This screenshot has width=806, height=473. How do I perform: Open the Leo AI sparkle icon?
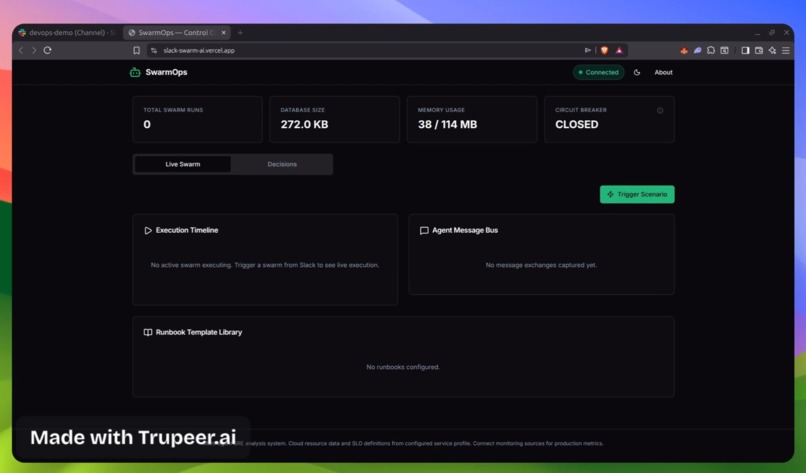(772, 50)
